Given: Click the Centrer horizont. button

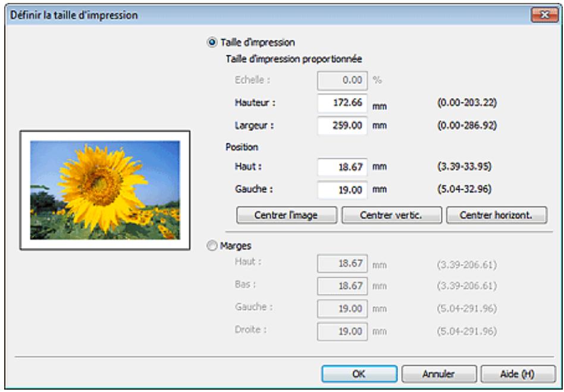Looking at the screenshot, I should click(497, 215).
